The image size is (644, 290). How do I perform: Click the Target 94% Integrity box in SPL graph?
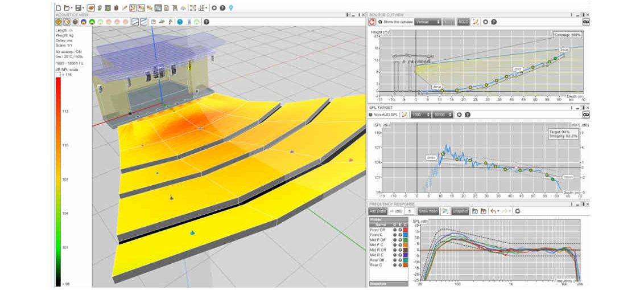pos(562,133)
